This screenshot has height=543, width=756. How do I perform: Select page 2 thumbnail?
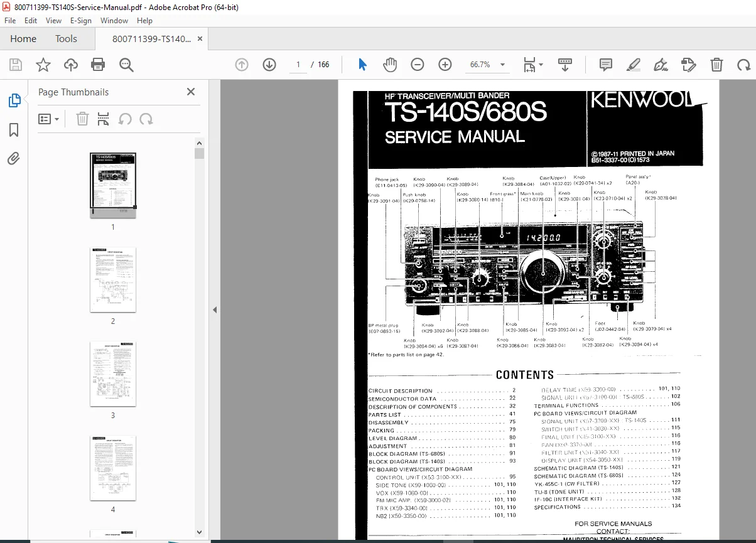(113, 279)
